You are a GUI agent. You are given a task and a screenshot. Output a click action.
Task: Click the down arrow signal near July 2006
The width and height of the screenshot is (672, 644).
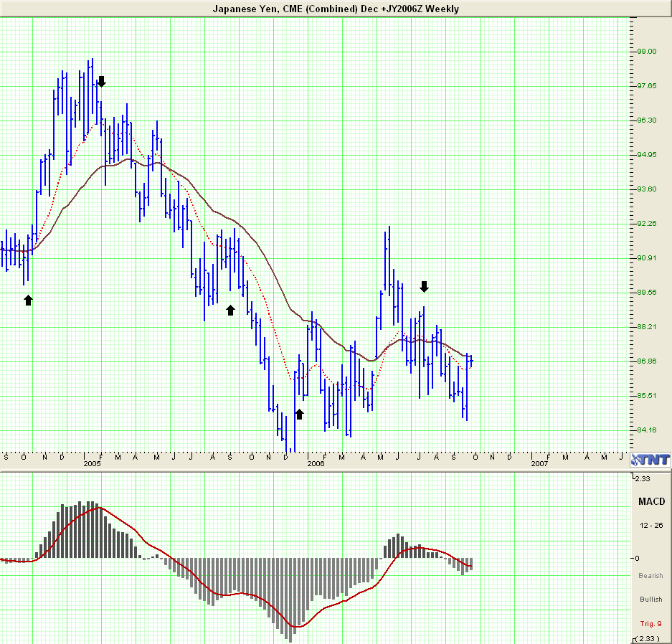[x=425, y=287]
